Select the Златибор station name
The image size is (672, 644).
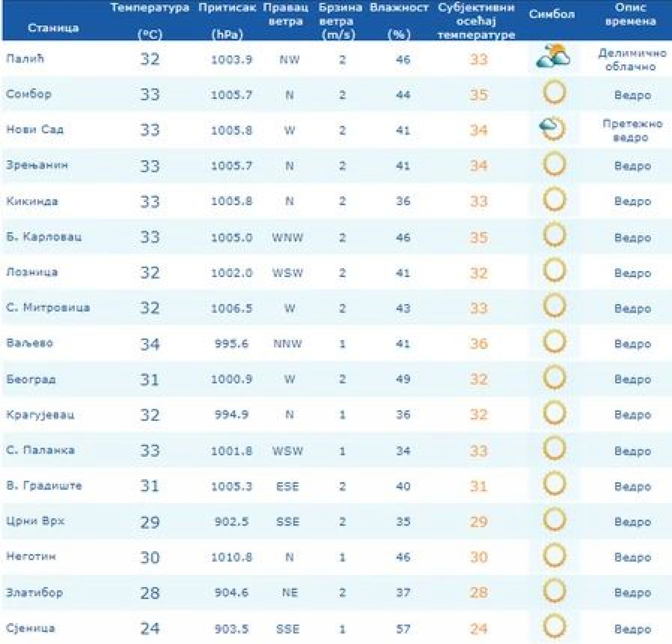[x=34, y=593]
